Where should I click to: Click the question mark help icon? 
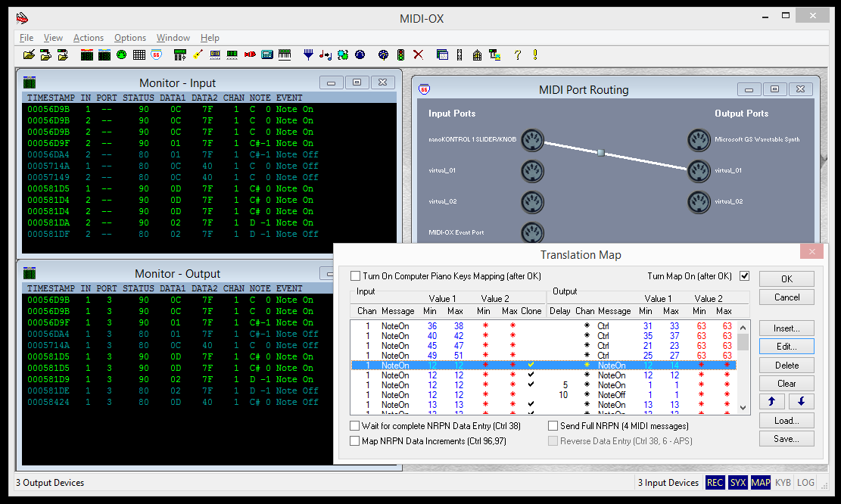point(518,55)
